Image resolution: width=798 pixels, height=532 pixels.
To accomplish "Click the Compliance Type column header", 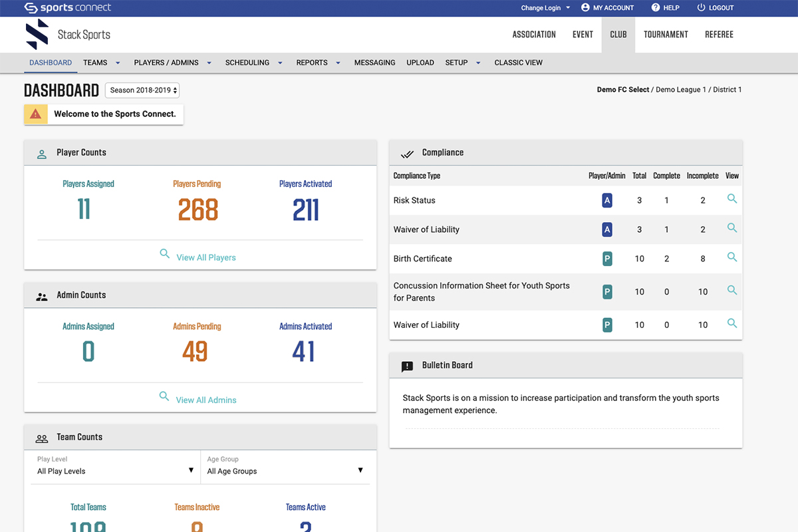I will (x=417, y=176).
